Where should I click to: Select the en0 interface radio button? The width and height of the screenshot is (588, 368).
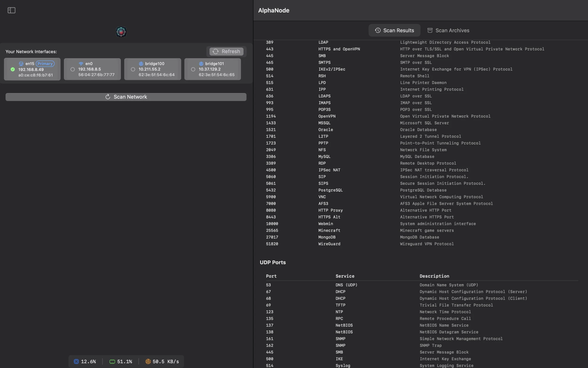[72, 69]
